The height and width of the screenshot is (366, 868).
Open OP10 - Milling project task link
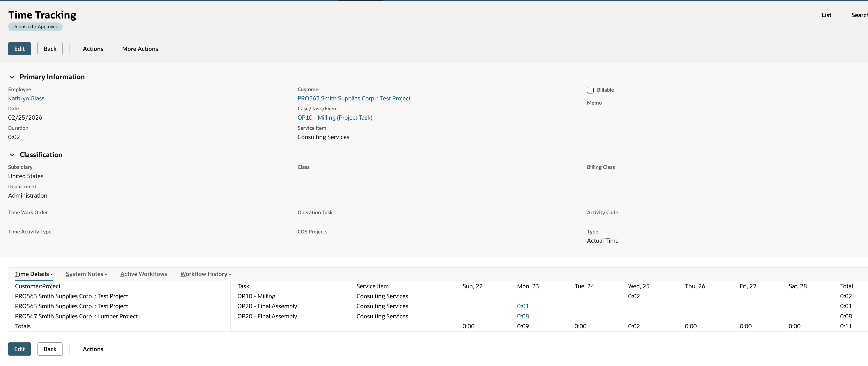click(335, 118)
